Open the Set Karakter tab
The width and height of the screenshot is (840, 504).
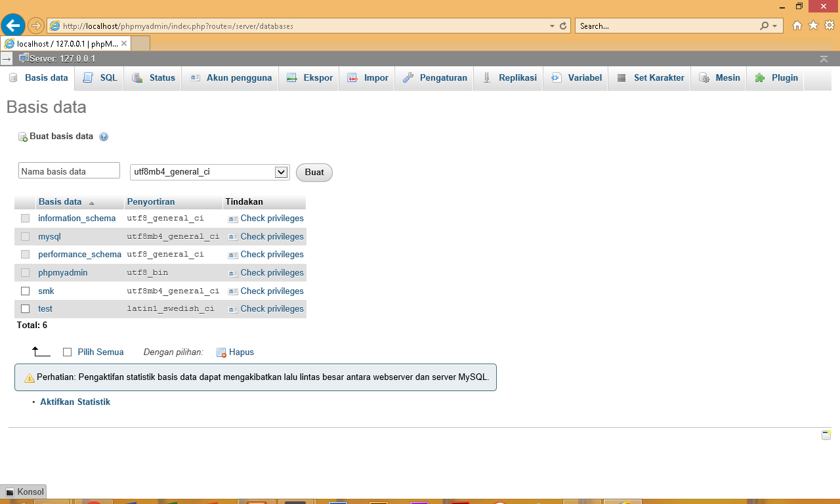pyautogui.click(x=650, y=77)
